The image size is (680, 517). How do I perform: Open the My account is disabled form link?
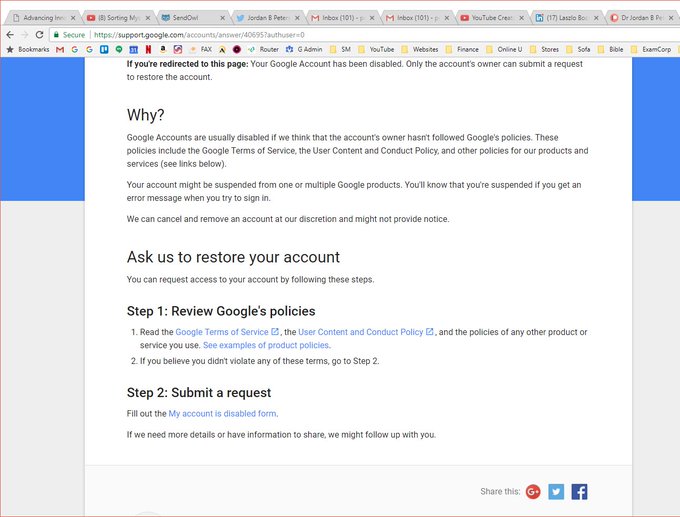[x=222, y=414]
